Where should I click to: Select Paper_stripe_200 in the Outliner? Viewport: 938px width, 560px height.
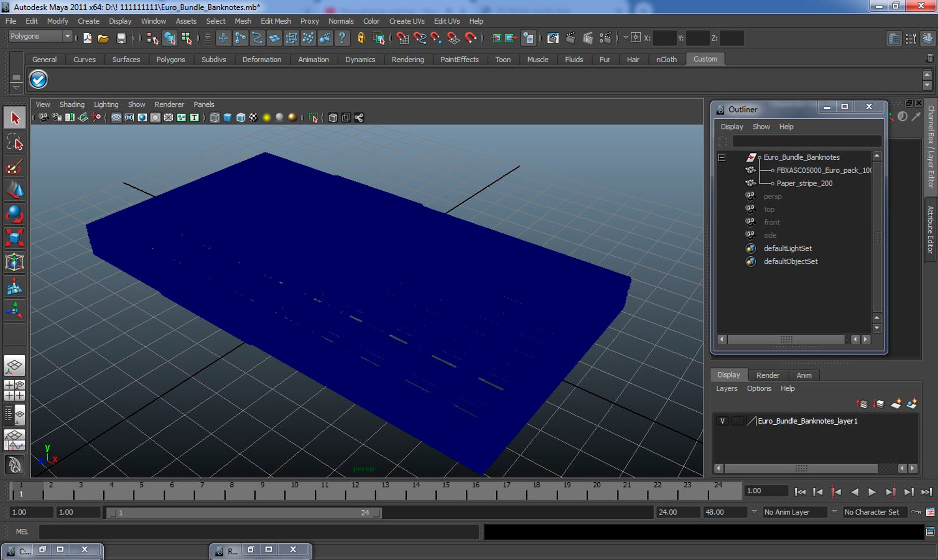tap(804, 183)
